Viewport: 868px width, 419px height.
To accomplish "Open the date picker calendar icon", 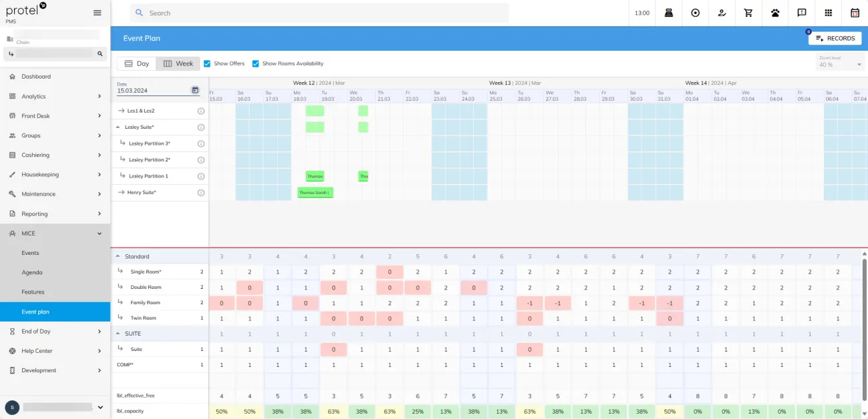I will point(194,89).
